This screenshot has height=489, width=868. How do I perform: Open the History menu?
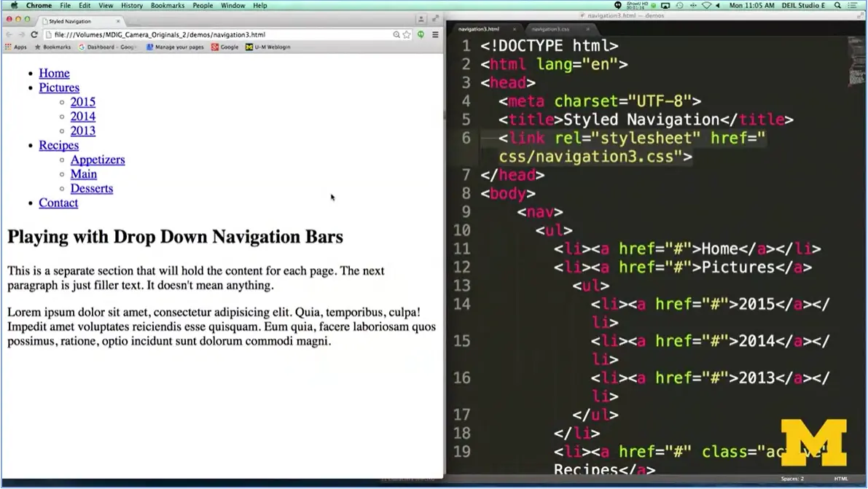point(132,5)
